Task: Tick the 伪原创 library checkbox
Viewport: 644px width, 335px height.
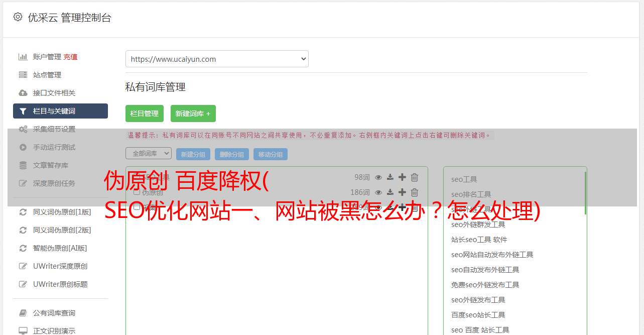Action: [137, 192]
